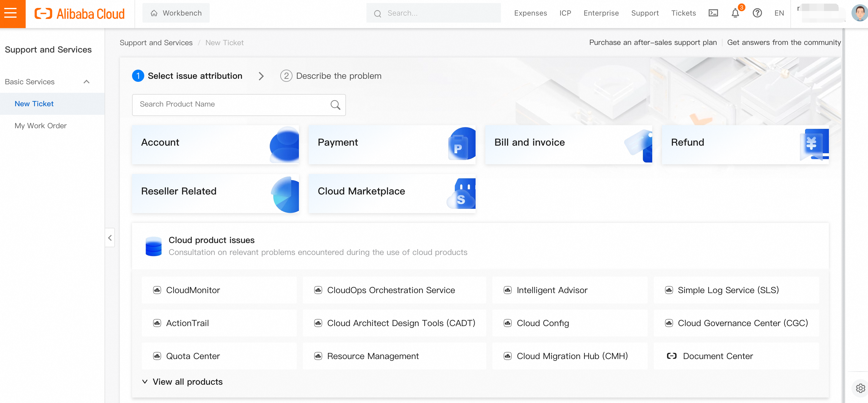Open the Expenses top menu

[x=530, y=13]
